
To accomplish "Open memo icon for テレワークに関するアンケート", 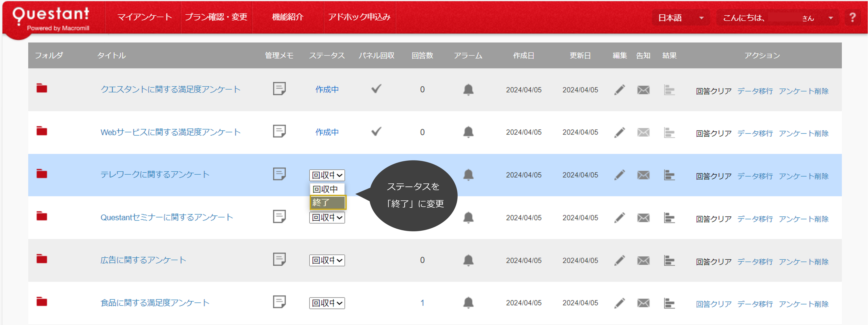I will click(279, 174).
